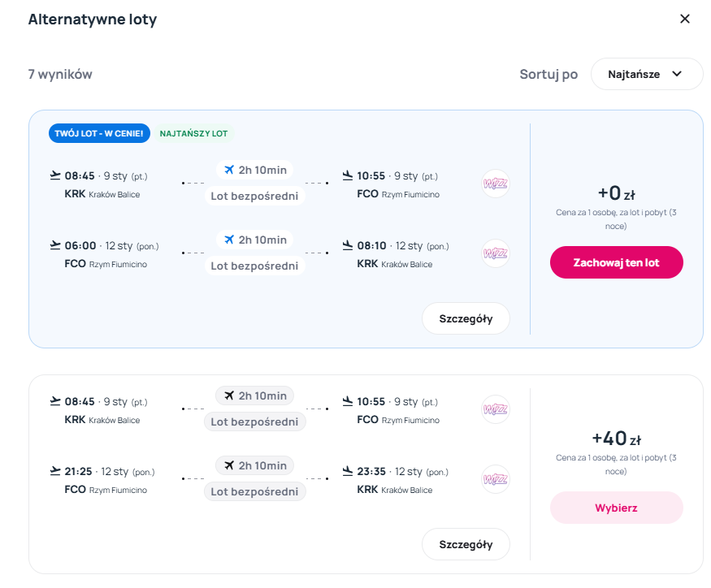Click the chevron arrow in sort dropdown
This screenshot has width=711, height=588.
(x=676, y=74)
